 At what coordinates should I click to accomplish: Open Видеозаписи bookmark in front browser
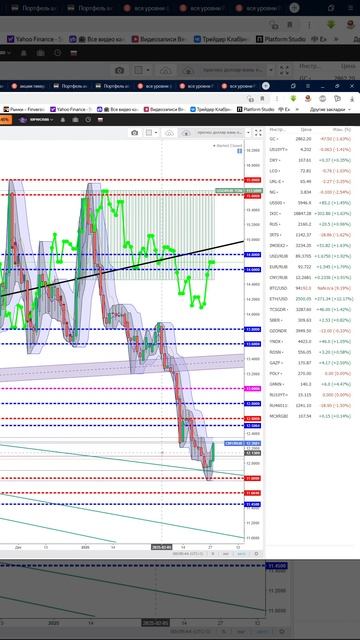click(x=164, y=109)
